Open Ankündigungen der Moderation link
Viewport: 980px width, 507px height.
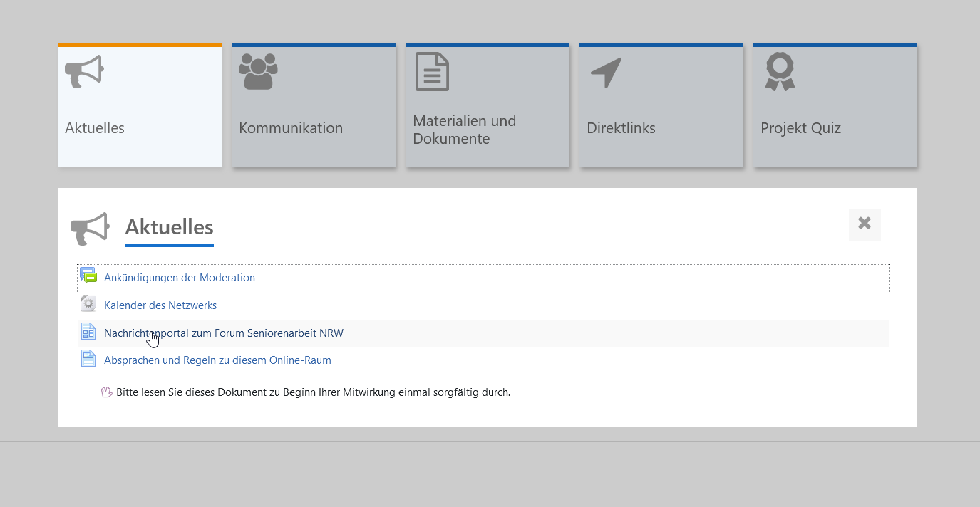coord(180,278)
